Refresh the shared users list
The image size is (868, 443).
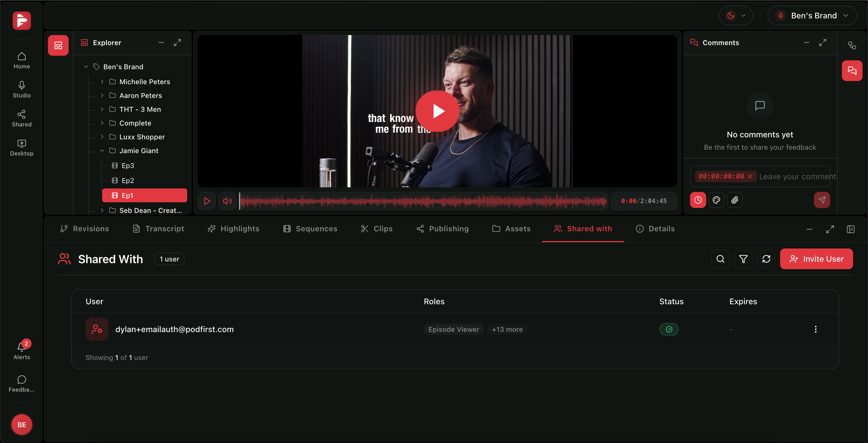pyautogui.click(x=766, y=259)
